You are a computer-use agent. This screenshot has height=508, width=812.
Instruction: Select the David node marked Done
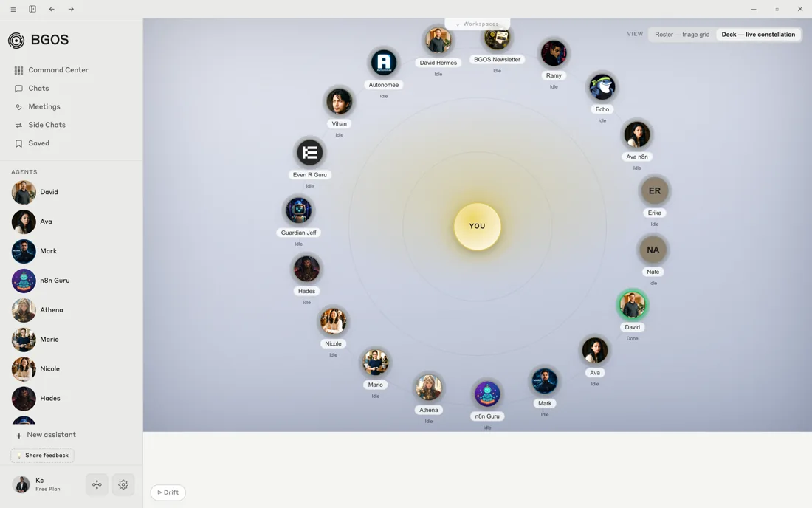point(633,305)
